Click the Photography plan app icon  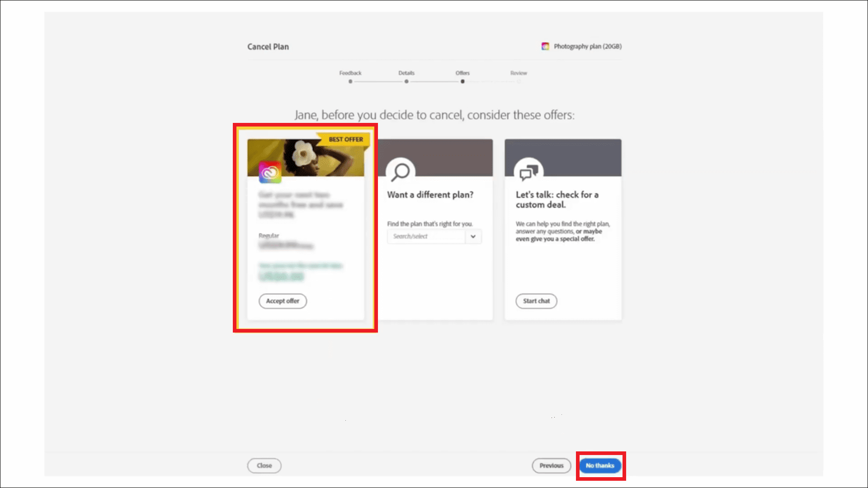point(545,46)
